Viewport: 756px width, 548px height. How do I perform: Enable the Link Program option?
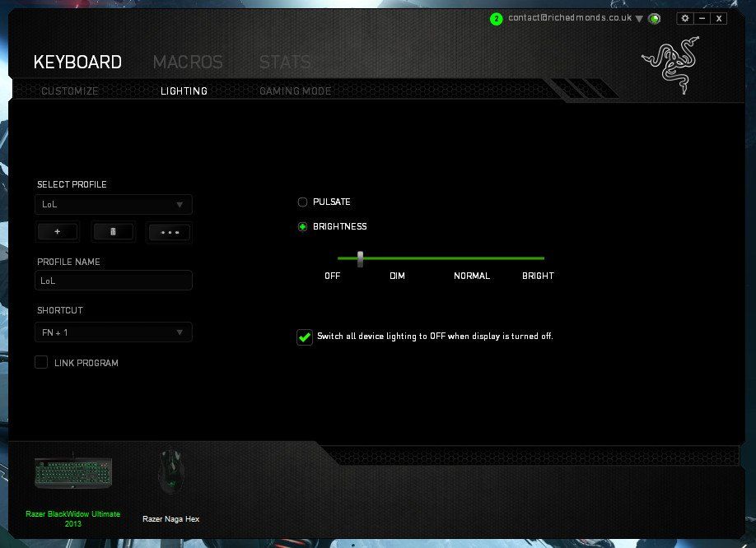[x=41, y=362]
